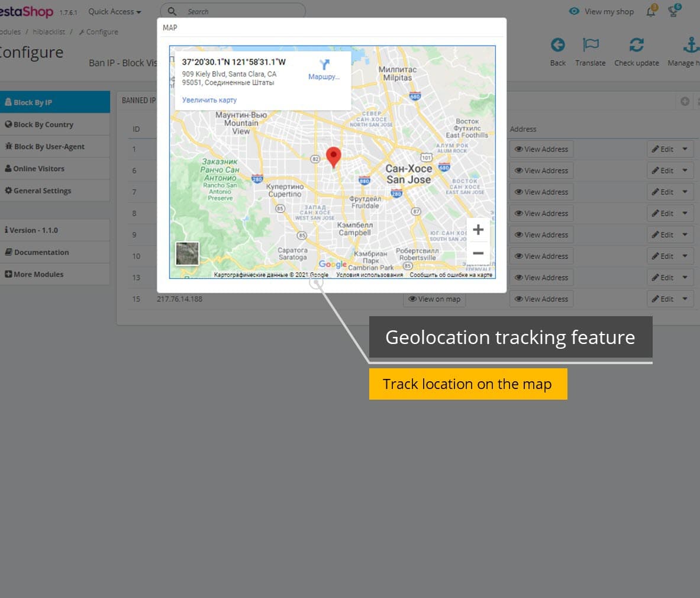Image resolution: width=700 pixels, height=598 pixels.
Task: Edit row 9 banned IP
Action: coord(663,235)
